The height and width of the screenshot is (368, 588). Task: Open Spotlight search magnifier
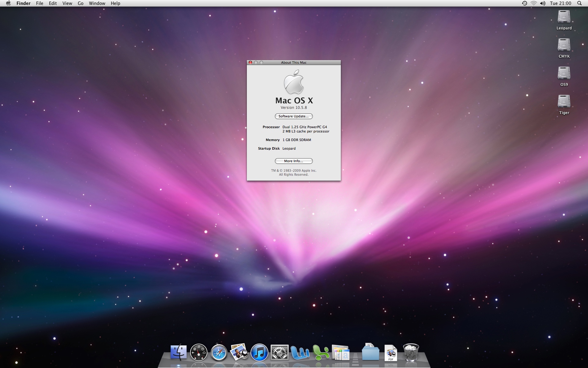[579, 3]
